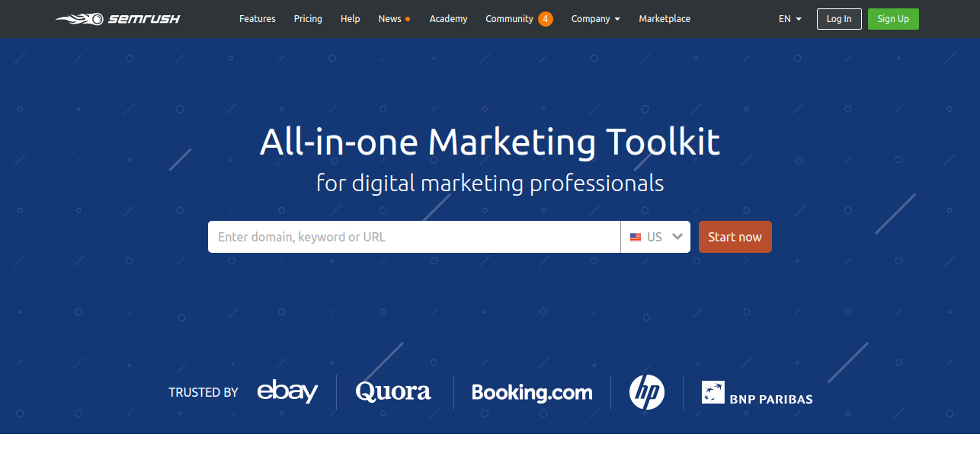This screenshot has width=980, height=463.
Task: Click the SEMrush logo
Action: 118,18
